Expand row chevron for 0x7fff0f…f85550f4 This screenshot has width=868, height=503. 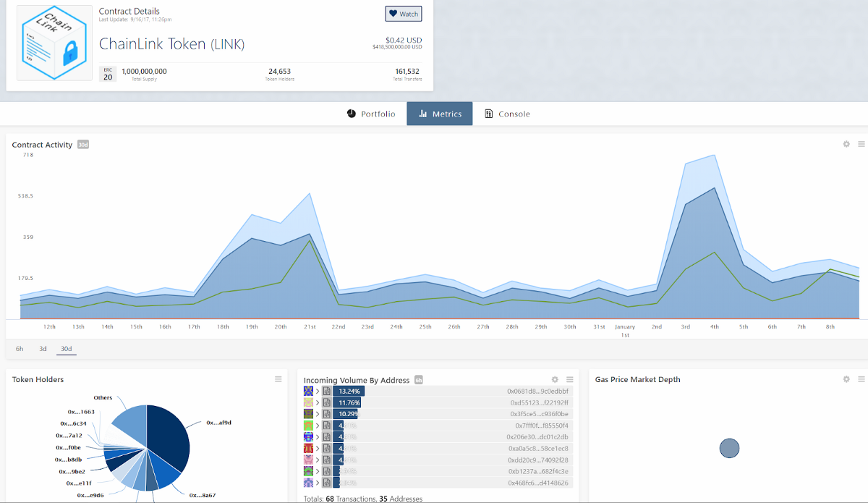pyautogui.click(x=318, y=426)
